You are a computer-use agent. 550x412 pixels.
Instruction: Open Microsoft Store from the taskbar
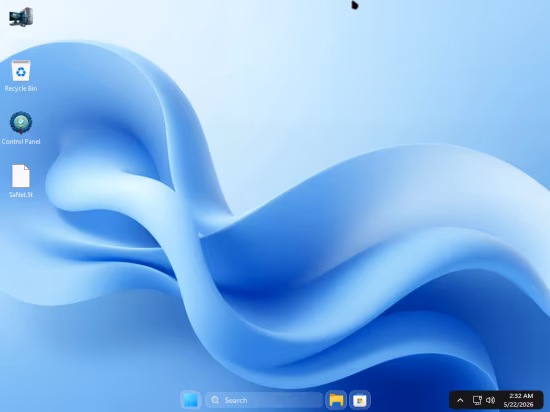[360, 400]
